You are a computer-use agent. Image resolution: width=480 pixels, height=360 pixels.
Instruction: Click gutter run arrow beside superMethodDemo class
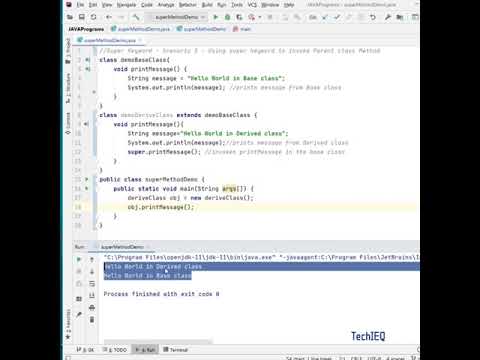[87, 179]
